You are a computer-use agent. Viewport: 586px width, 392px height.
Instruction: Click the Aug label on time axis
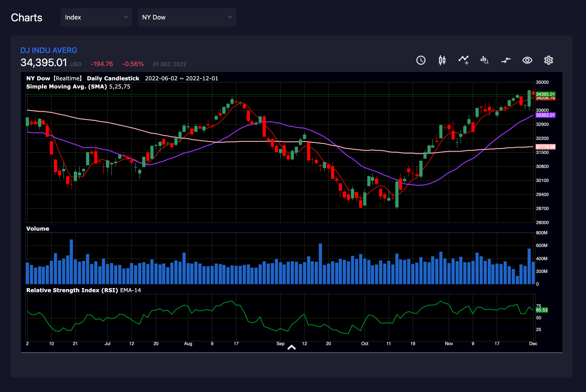coord(188,344)
